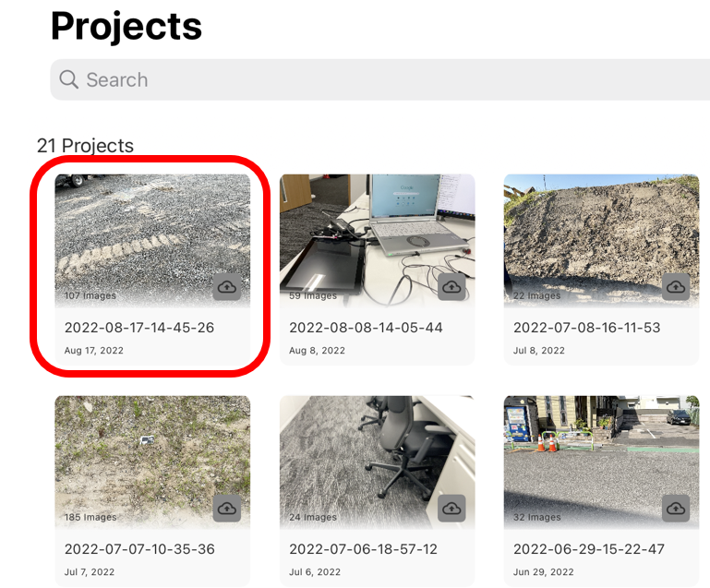
Task: Upload the 2022-06-29-15-22-47 project to cloud
Action: [676, 509]
